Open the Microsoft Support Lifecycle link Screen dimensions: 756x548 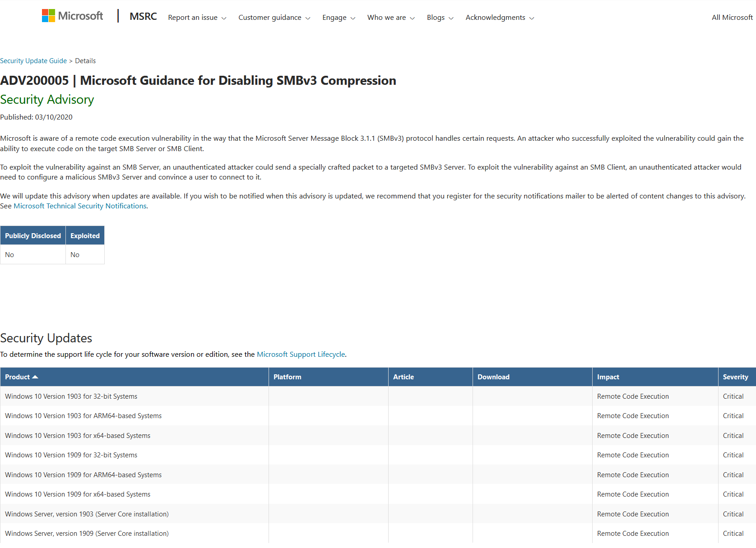tap(301, 355)
